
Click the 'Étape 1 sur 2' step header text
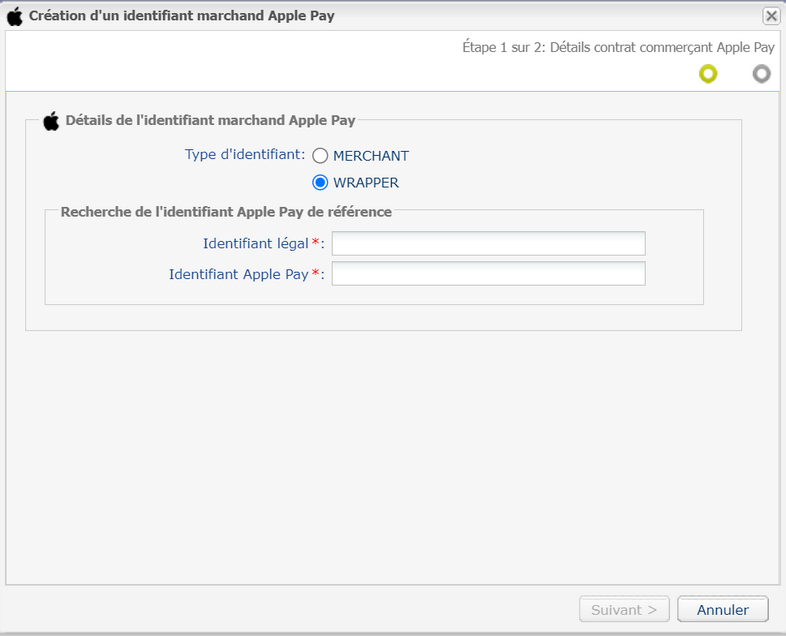[618, 48]
